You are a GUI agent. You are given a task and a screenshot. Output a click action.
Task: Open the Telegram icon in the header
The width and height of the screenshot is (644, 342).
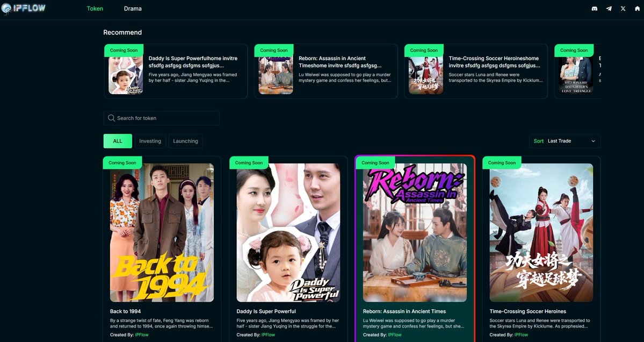click(609, 9)
